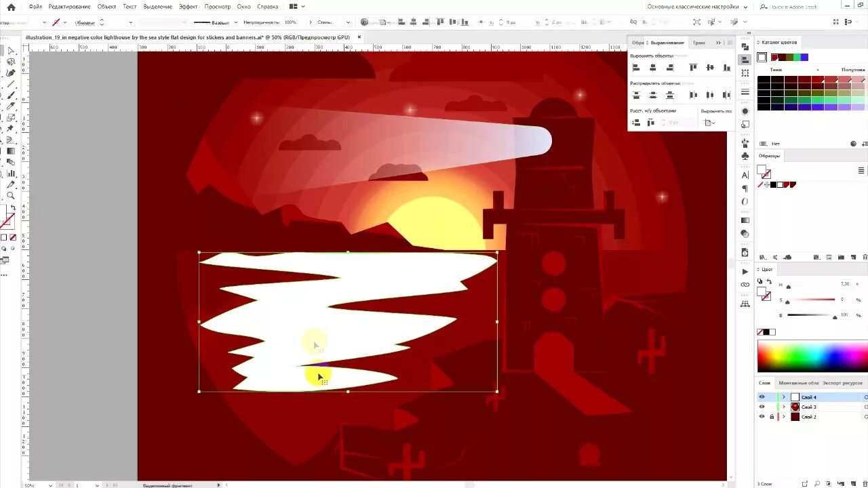The image size is (868, 488).
Task: Click the Обводка stroke label
Action: pos(85,22)
